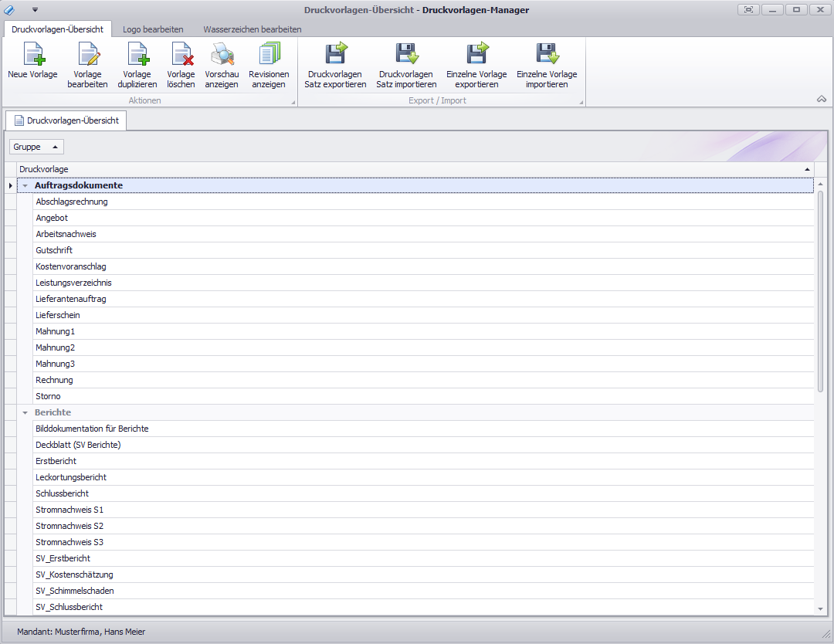Collapse the Berichte group
The image size is (834, 644).
pos(25,413)
